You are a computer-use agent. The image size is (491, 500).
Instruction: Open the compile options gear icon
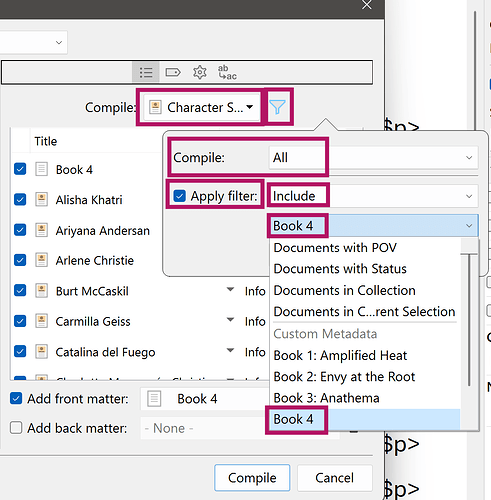[x=200, y=72]
